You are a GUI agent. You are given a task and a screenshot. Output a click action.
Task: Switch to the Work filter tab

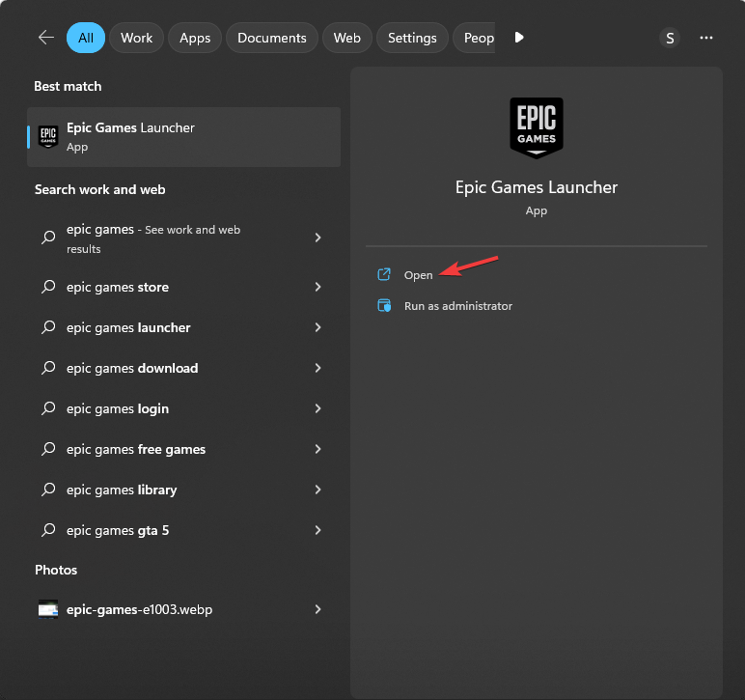tap(136, 38)
